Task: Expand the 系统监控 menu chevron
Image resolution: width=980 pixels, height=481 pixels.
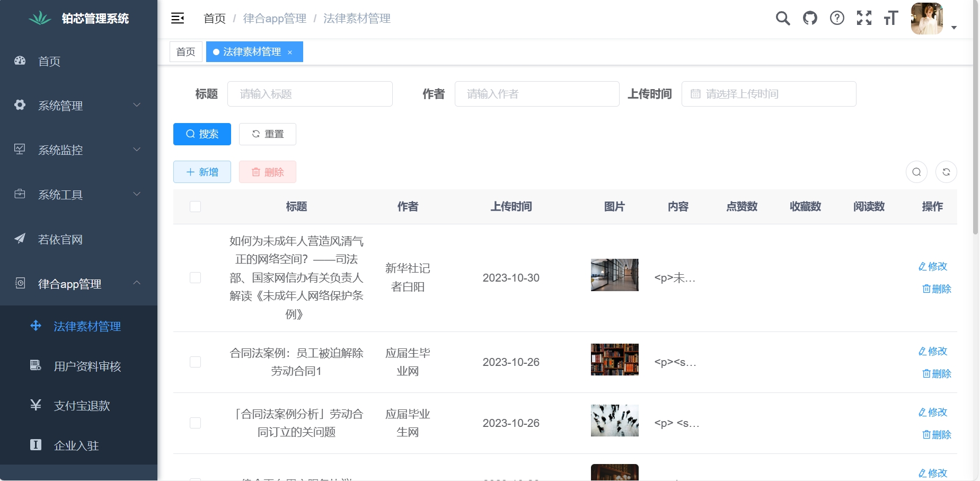Action: tap(137, 150)
